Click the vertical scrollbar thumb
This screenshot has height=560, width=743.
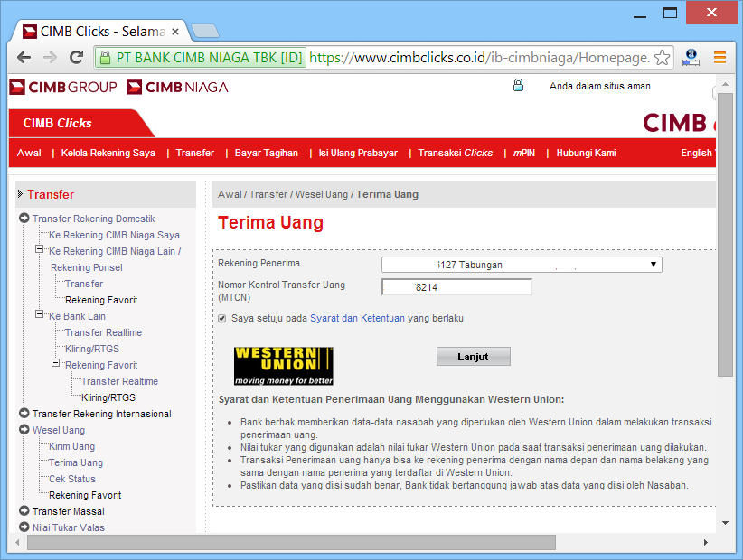[x=725, y=234]
